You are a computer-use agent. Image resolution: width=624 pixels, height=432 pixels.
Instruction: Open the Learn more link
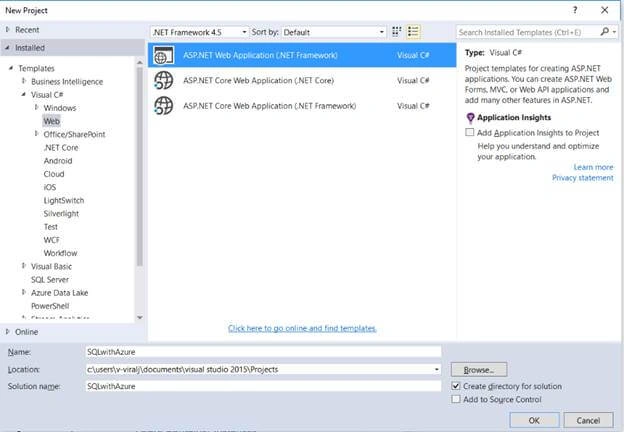pyautogui.click(x=593, y=167)
